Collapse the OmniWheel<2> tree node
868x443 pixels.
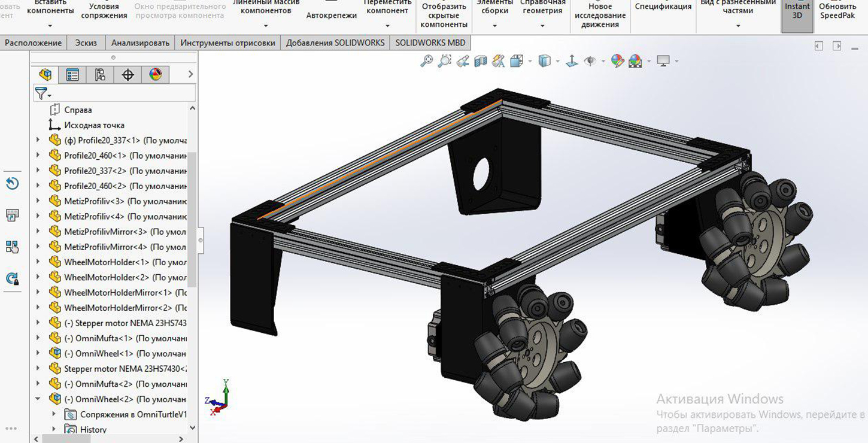click(38, 399)
